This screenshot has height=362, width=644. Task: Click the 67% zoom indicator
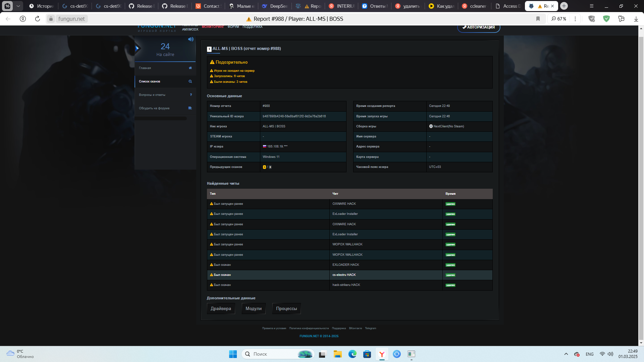(x=559, y=19)
